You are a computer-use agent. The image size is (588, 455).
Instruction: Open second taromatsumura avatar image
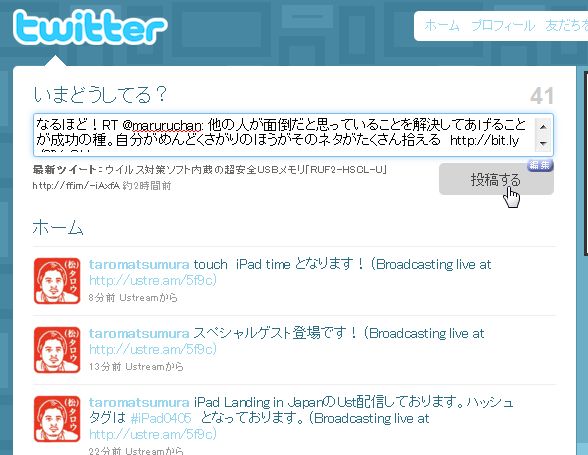pos(57,350)
